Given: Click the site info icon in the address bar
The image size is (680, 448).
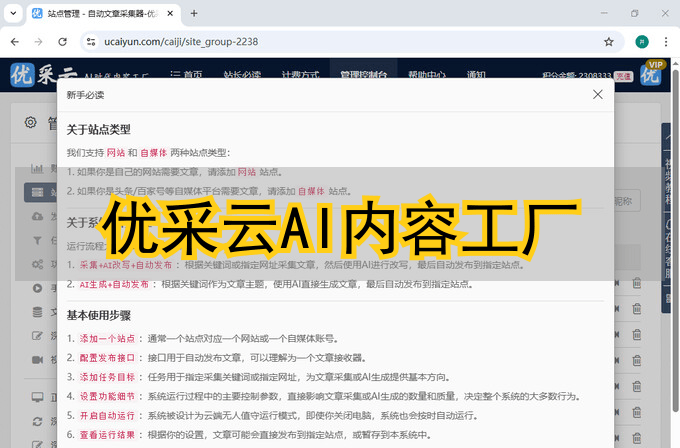Looking at the screenshot, I should (x=90, y=42).
